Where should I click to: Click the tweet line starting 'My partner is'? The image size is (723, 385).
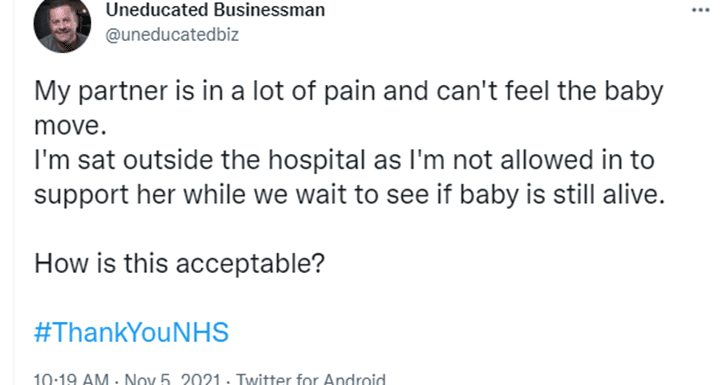pyautogui.click(x=349, y=91)
